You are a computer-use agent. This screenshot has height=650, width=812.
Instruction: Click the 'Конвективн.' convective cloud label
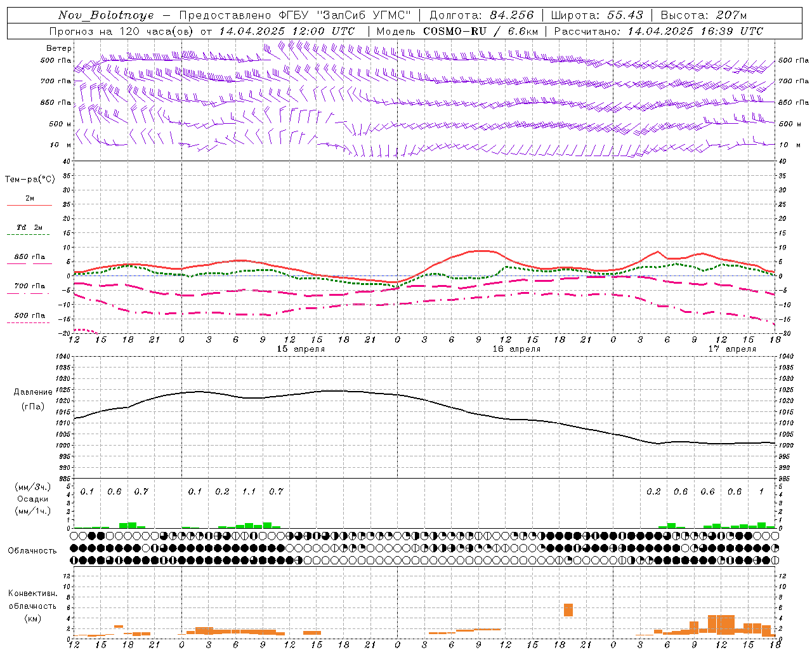(x=32, y=594)
